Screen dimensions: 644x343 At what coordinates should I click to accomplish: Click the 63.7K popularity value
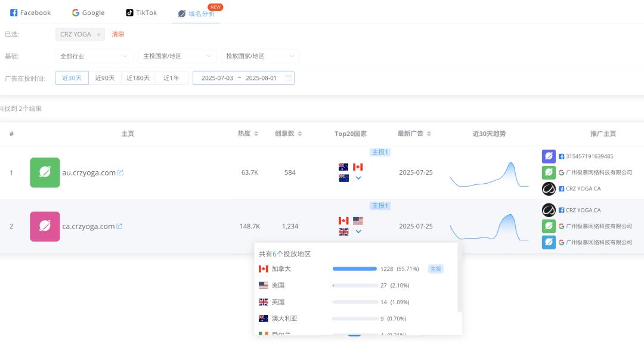click(250, 172)
